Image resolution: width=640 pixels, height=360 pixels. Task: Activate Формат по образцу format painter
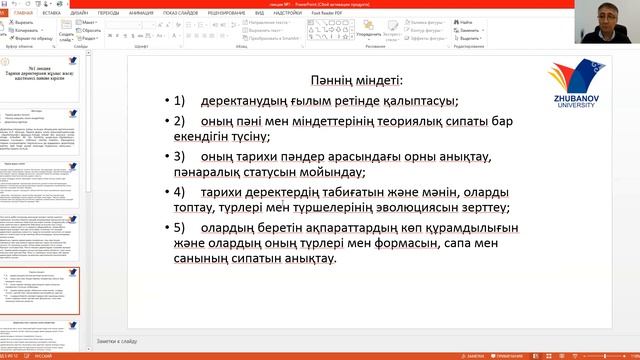31,38
